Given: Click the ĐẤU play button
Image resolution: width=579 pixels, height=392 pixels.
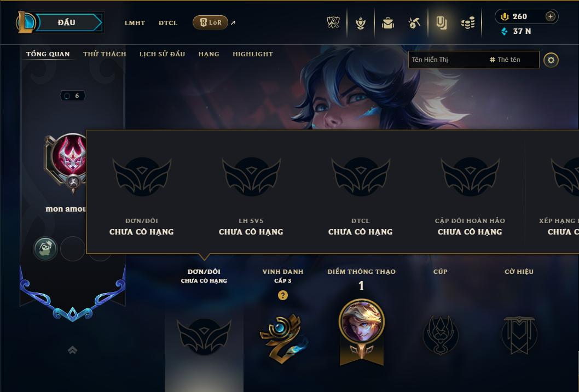Looking at the screenshot, I should 66,22.
